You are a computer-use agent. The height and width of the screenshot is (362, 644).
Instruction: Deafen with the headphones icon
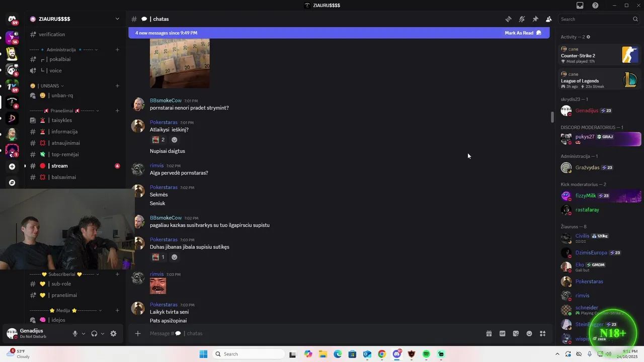pyautogui.click(x=94, y=333)
